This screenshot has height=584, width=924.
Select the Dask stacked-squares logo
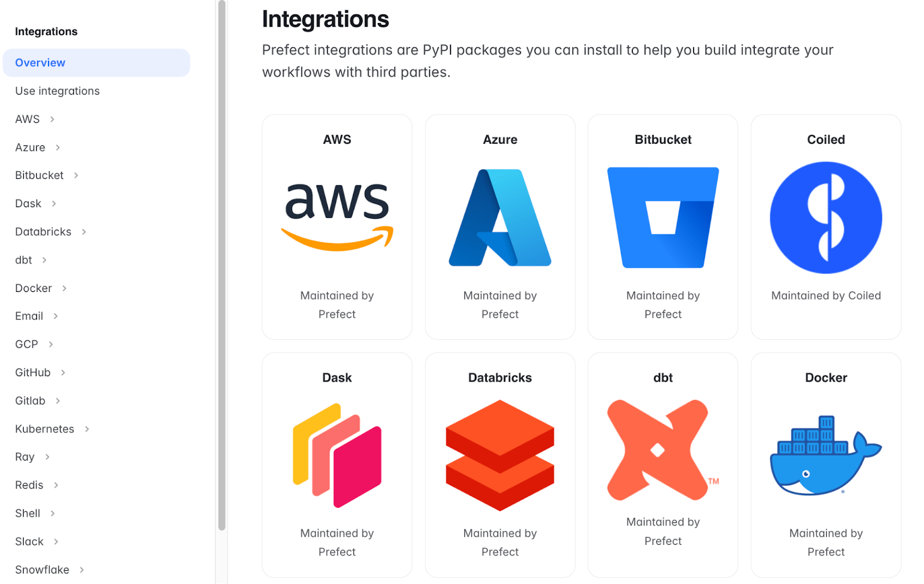pos(337,455)
